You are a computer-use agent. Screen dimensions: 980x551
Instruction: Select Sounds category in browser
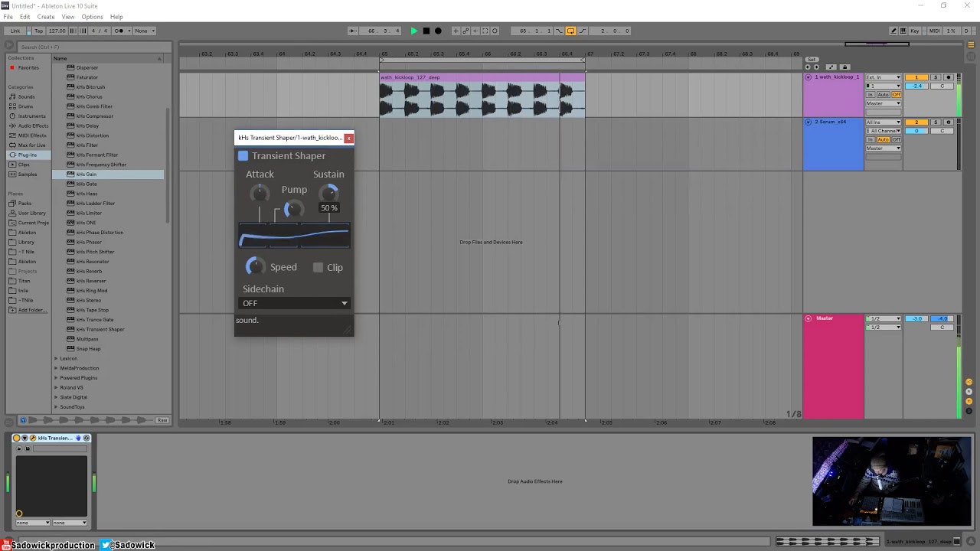pos(27,97)
